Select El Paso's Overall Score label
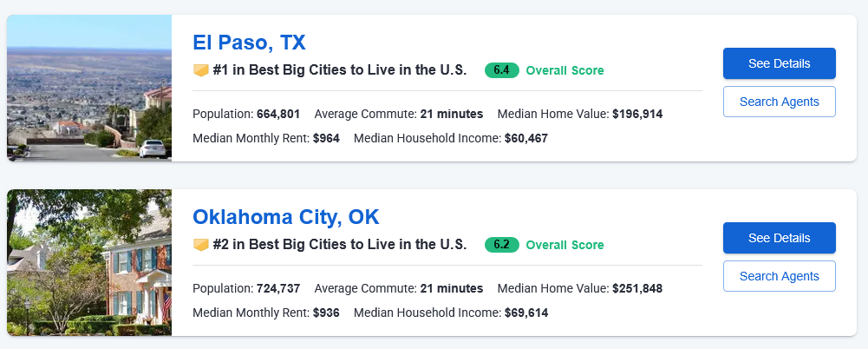 [x=565, y=70]
